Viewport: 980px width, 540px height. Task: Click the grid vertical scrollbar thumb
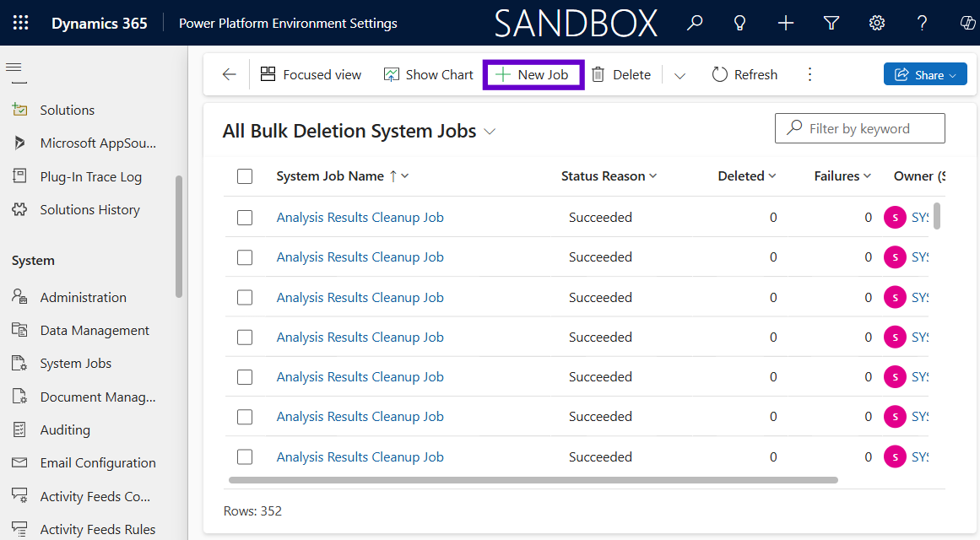[x=937, y=216]
